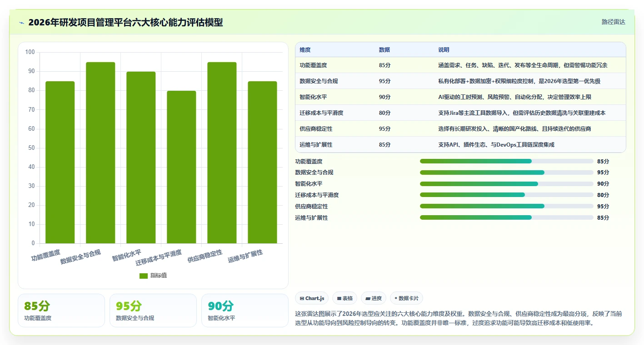
Task: Click the 路径雷达 label in header
Action: click(613, 22)
